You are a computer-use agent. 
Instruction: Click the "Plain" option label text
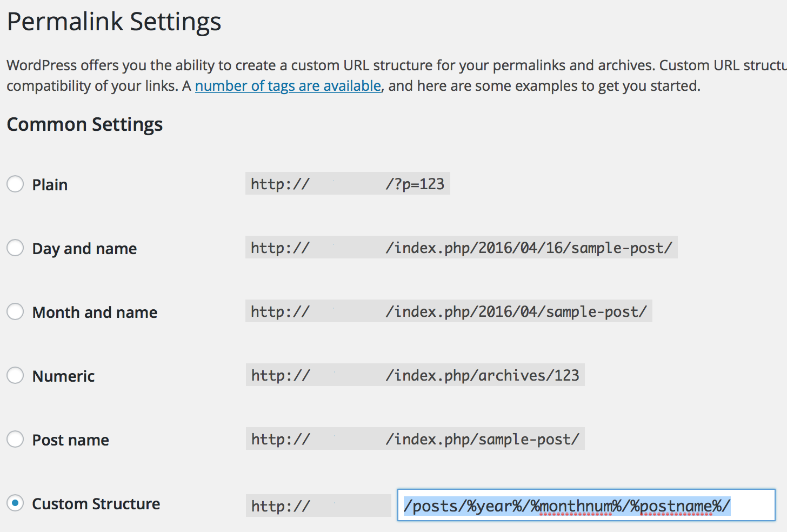(x=50, y=185)
